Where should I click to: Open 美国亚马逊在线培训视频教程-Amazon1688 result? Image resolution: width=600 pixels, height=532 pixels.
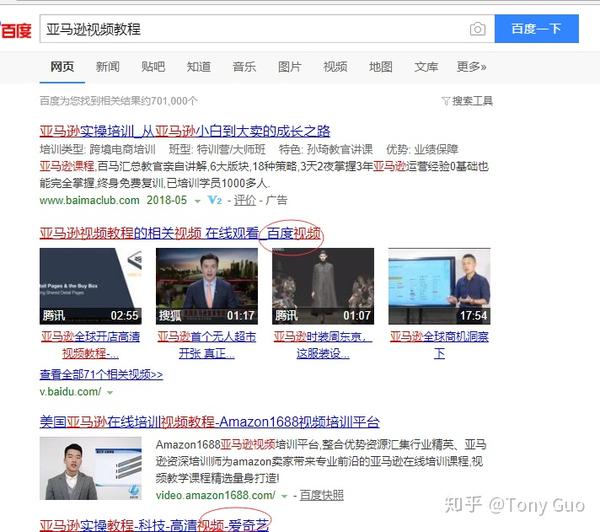tap(210, 422)
